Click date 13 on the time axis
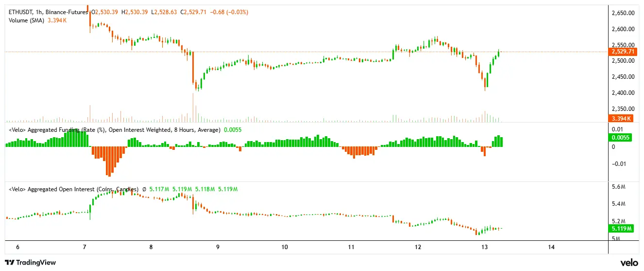The height and width of the screenshot is (271, 644). 484,247
